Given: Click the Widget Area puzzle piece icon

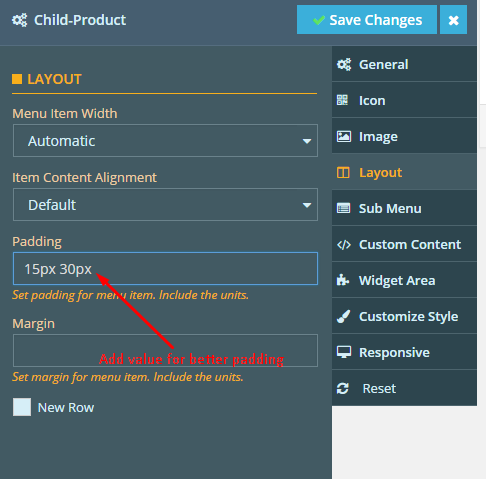Looking at the screenshot, I should pyautogui.click(x=343, y=280).
